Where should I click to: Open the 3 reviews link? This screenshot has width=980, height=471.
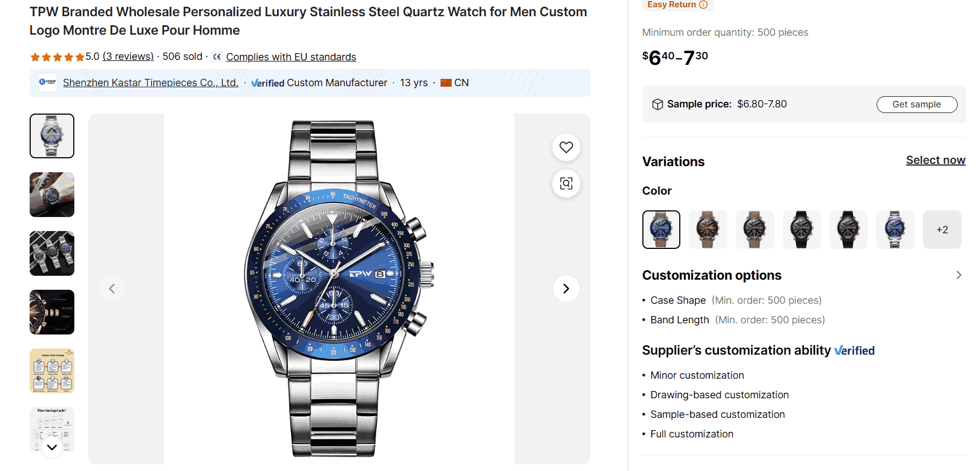[x=128, y=56]
